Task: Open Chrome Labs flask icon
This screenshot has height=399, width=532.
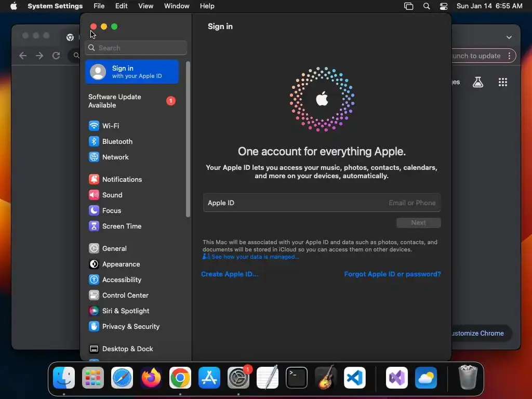Action: (x=478, y=82)
